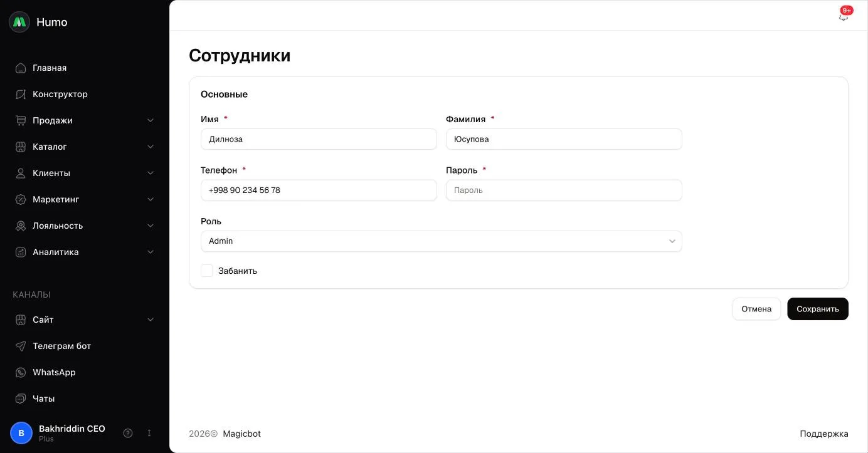This screenshot has height=453, width=868.
Task: Expand the Маркетинг menu chevron
Action: click(x=151, y=199)
